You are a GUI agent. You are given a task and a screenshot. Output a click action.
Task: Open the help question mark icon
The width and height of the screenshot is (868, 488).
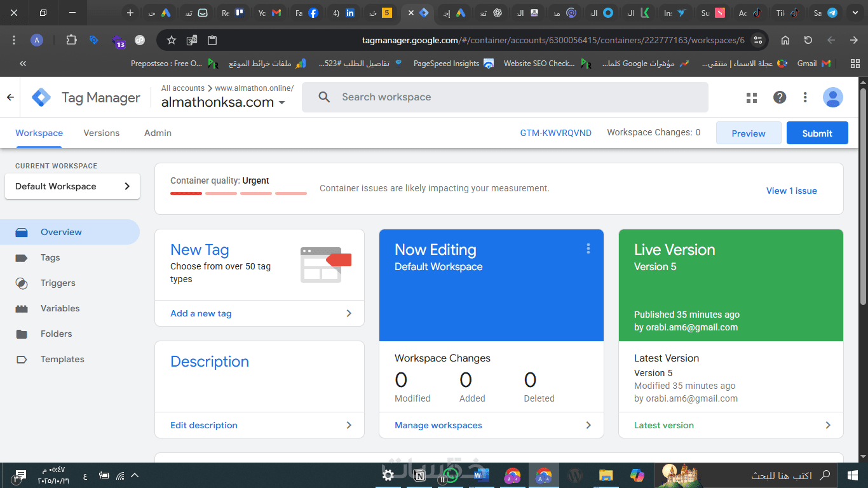pos(780,97)
